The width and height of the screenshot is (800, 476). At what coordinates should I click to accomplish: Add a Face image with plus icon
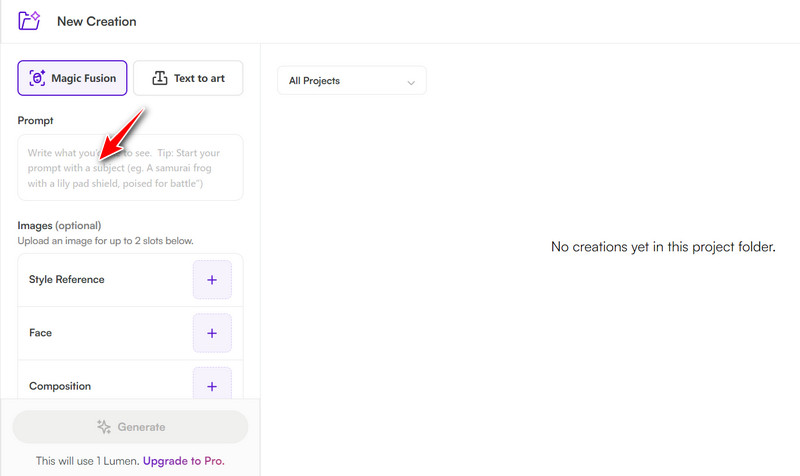coord(211,333)
